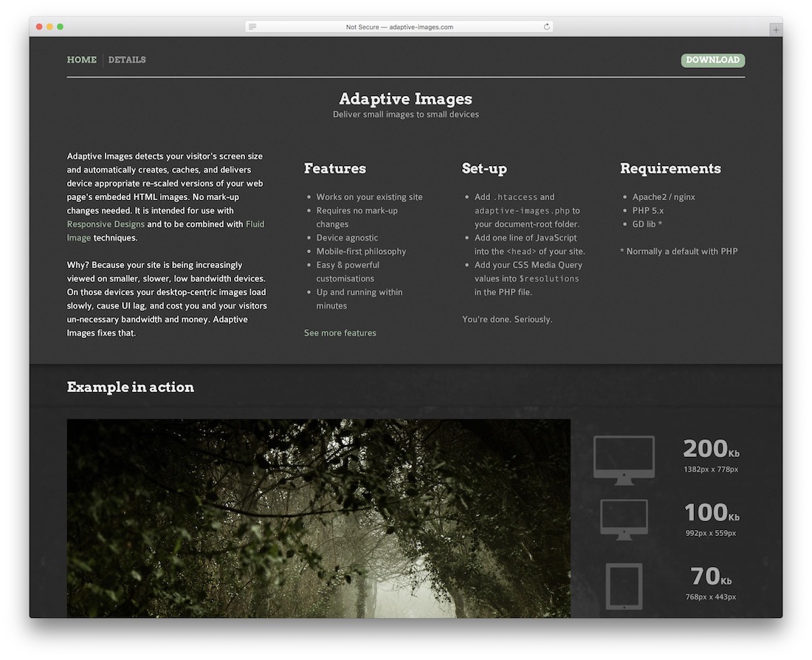Click the 'GD lib *' requirement
812x660 pixels.
click(647, 224)
